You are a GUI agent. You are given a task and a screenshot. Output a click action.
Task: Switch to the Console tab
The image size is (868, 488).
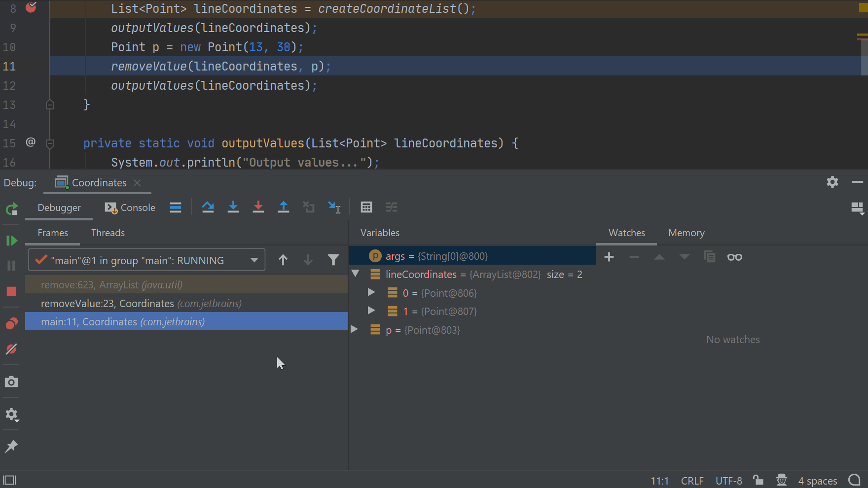pyautogui.click(x=130, y=208)
